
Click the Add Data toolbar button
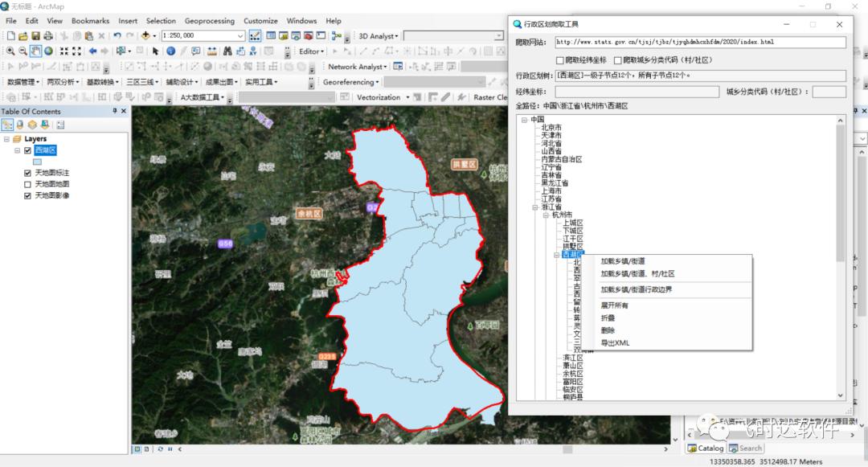pyautogui.click(x=147, y=35)
